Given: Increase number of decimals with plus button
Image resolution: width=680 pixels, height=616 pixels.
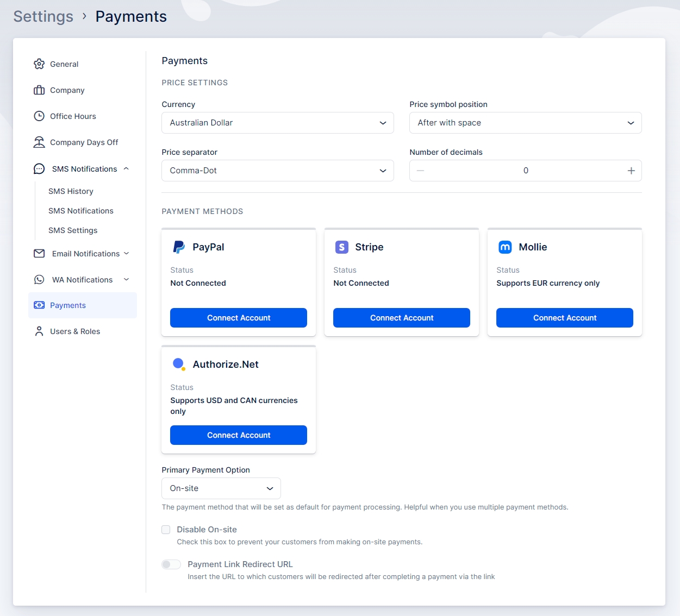Looking at the screenshot, I should [631, 171].
